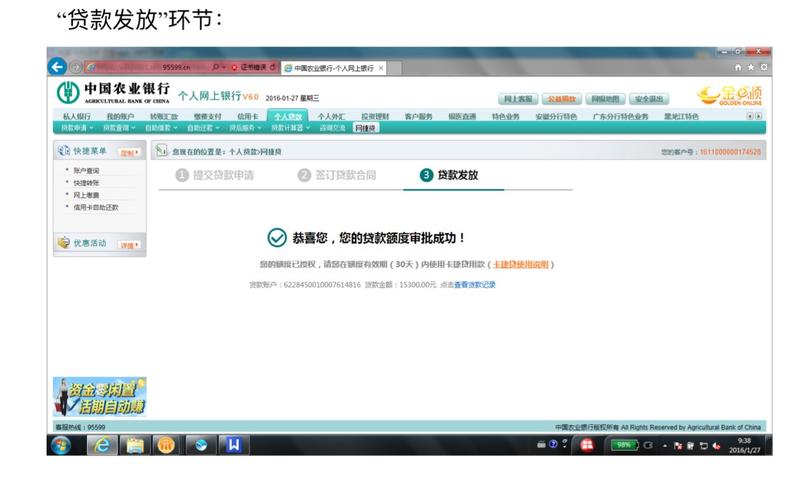Open the 黑龙江特色 menu
795x500 pixels.
coord(681,117)
